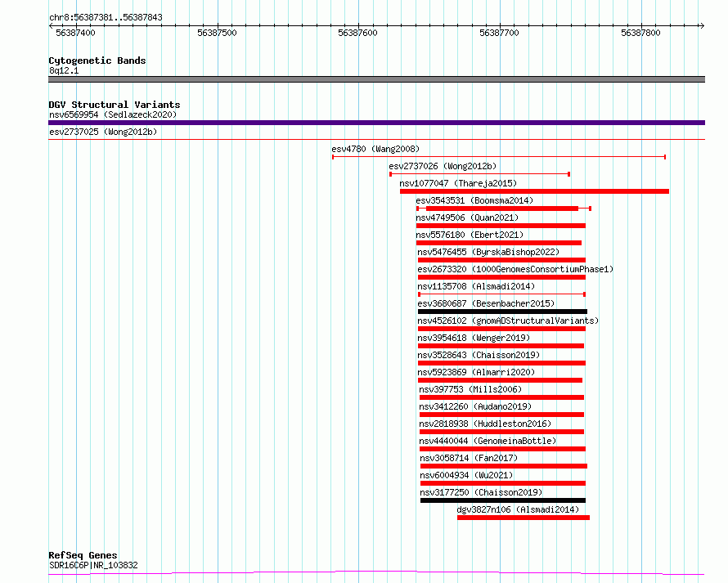Click the nsv3177250 (Chaisson2019) label
728x583 pixels.
[481, 492]
